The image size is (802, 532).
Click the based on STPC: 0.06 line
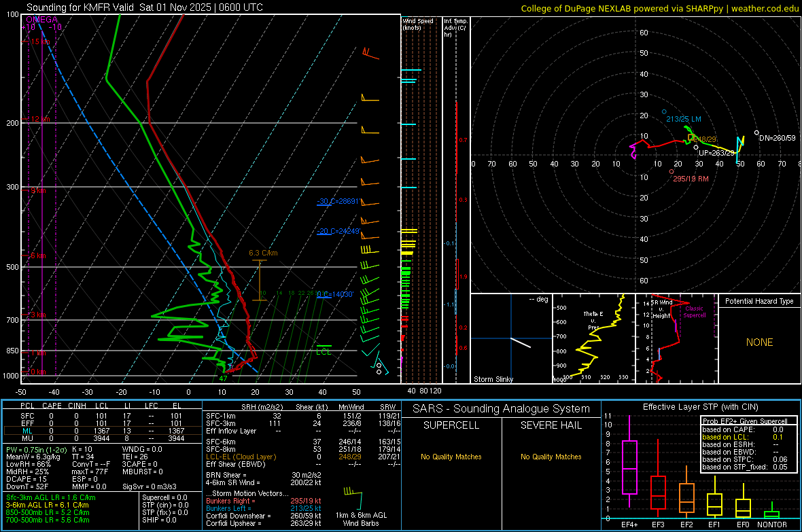coord(745,459)
